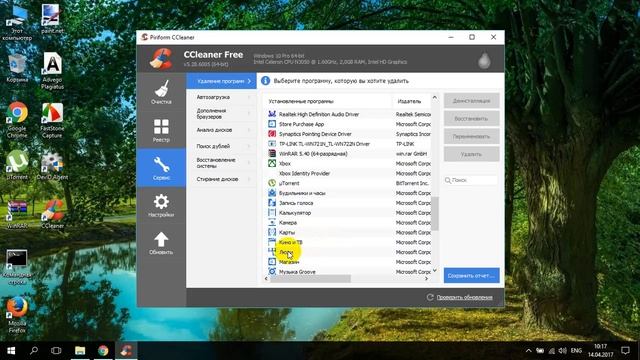Click the Деинсталляция button
Image resolution: width=640 pixels, height=360 pixels.
pyautogui.click(x=471, y=101)
